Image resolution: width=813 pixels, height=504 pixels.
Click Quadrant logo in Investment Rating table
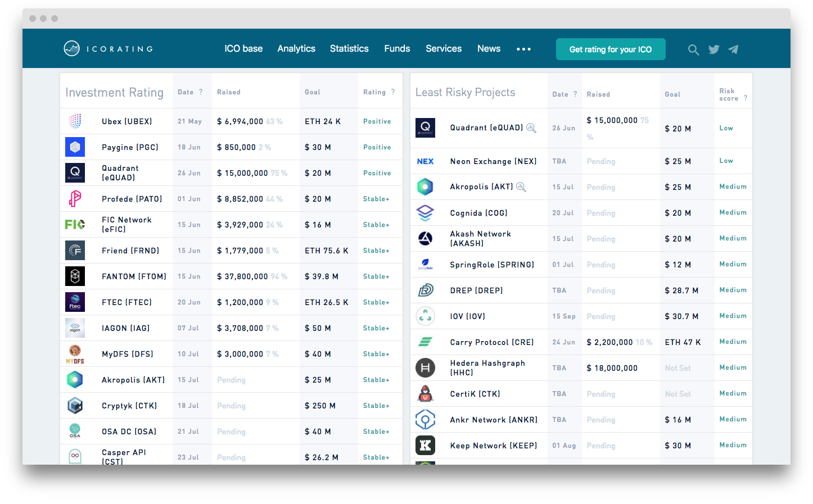(75, 173)
